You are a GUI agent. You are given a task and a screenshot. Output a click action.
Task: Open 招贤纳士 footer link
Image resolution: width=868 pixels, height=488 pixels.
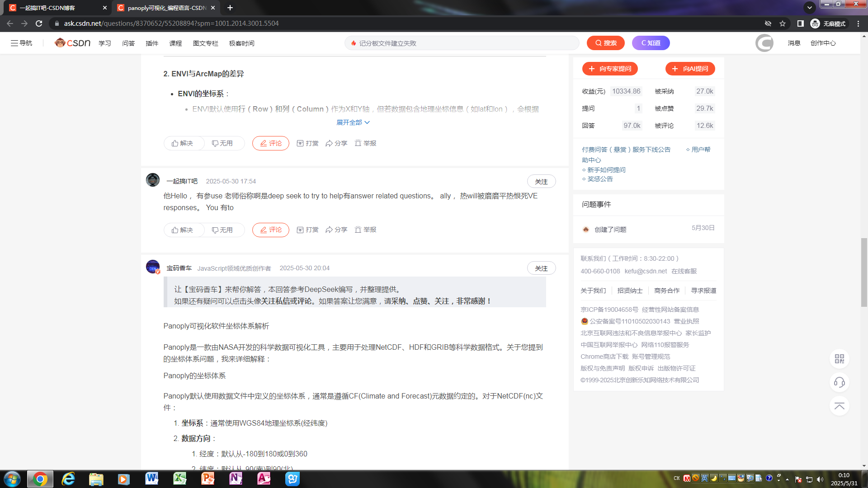click(x=630, y=291)
